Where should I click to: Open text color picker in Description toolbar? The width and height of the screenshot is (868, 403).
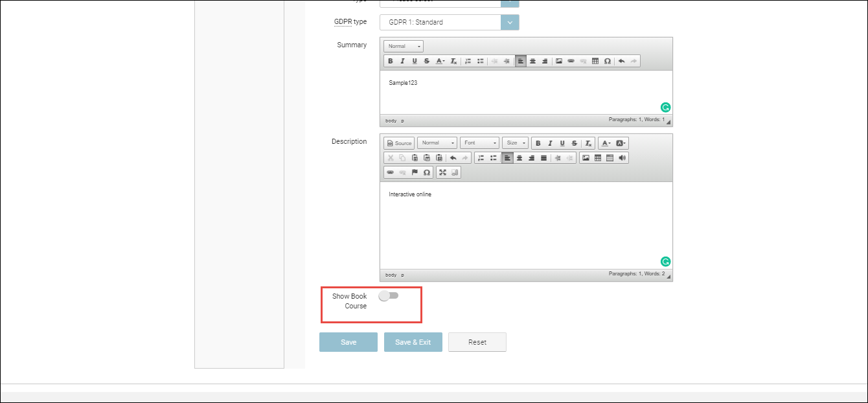tap(605, 143)
